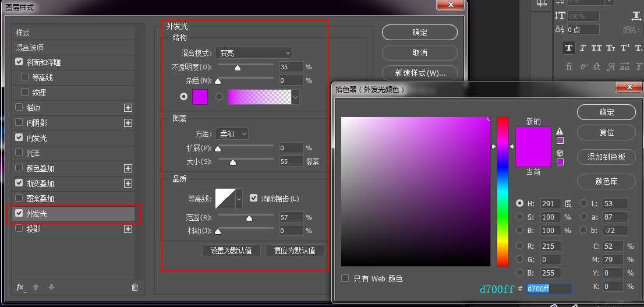644x307 pixels.
Task: Add another 描边 effect with plus icon
Action: (x=128, y=108)
